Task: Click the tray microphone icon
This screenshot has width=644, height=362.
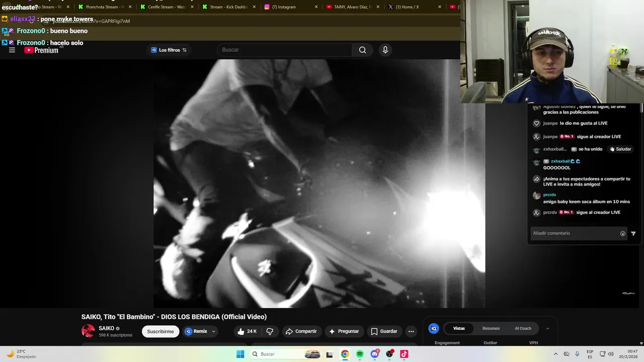Action: [577, 354]
